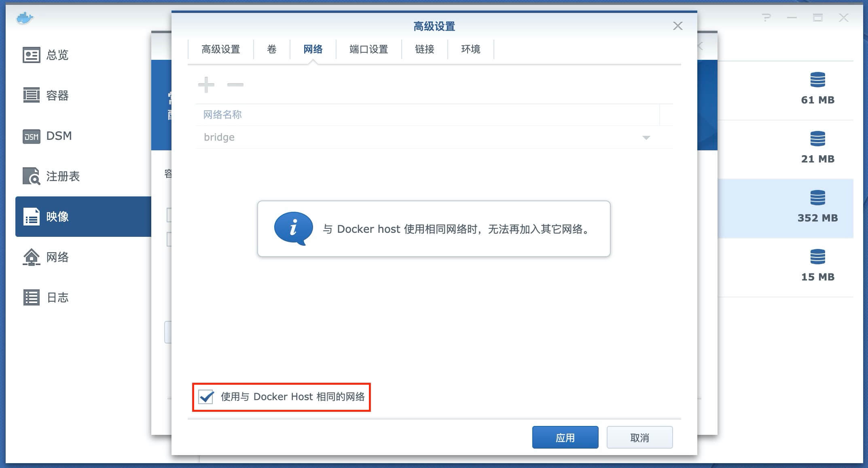Viewport: 868px width, 468px height.
Task: Expand the bridge network dropdown arrow
Action: coord(646,138)
